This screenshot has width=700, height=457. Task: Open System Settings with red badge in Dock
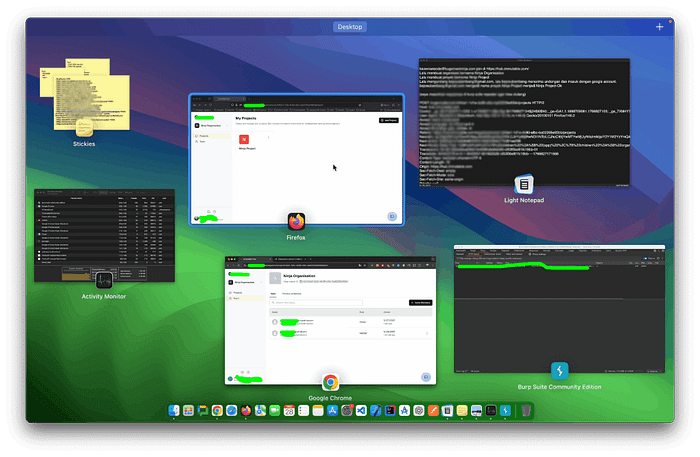click(x=347, y=411)
